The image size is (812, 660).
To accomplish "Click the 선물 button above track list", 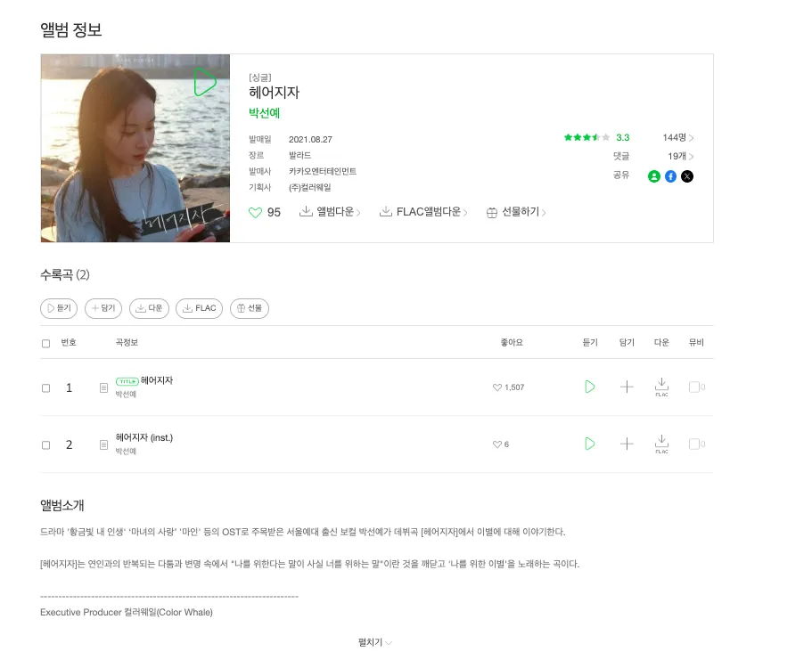I will point(250,308).
